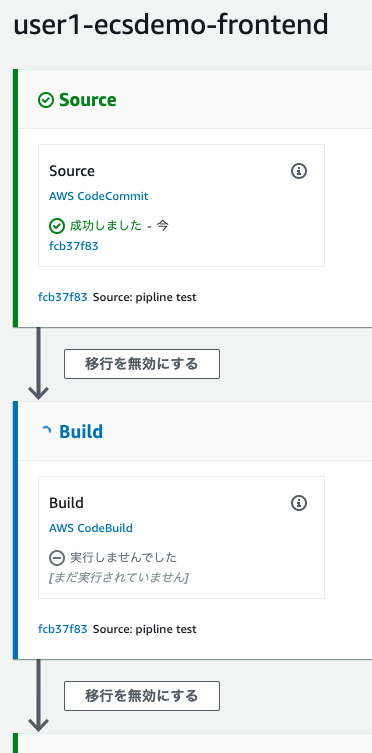Screen dimensions: 372x753
Task: Open commit fcb37f83 link at Build stage footer
Action: pyautogui.click(x=63, y=629)
